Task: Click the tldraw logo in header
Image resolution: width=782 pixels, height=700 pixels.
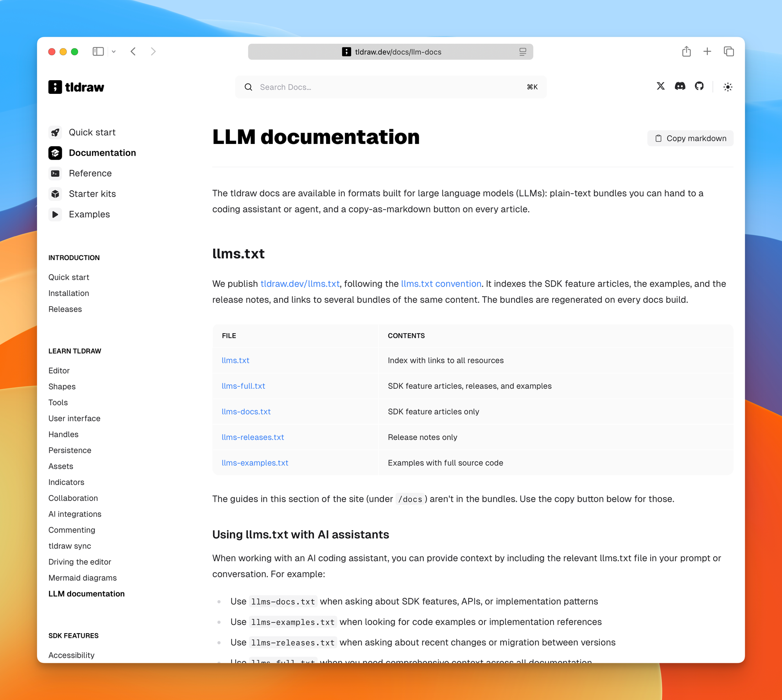Action: pos(76,87)
